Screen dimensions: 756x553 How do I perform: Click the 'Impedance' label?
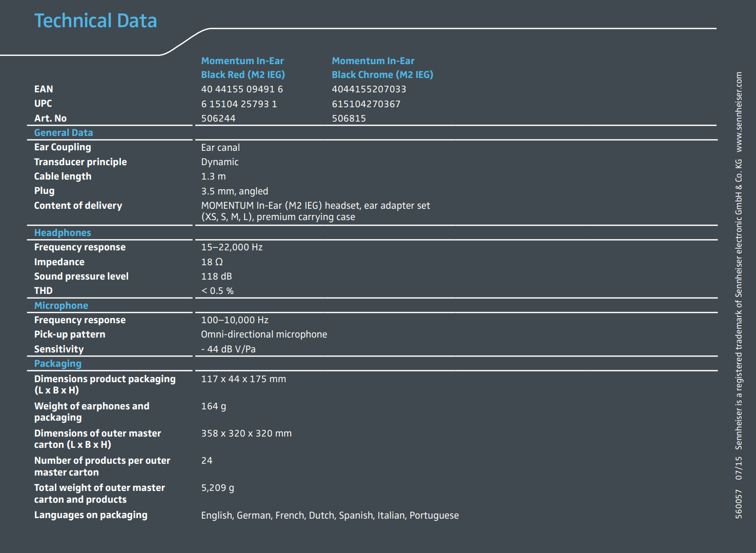59,262
